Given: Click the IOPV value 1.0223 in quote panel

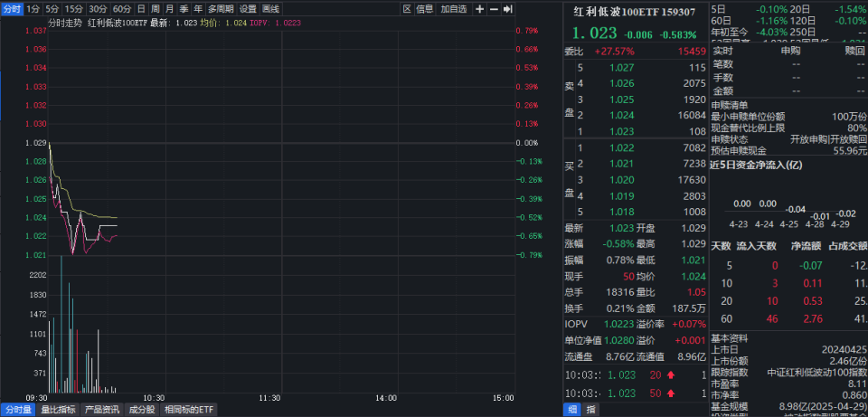Looking at the screenshot, I should (619, 324).
